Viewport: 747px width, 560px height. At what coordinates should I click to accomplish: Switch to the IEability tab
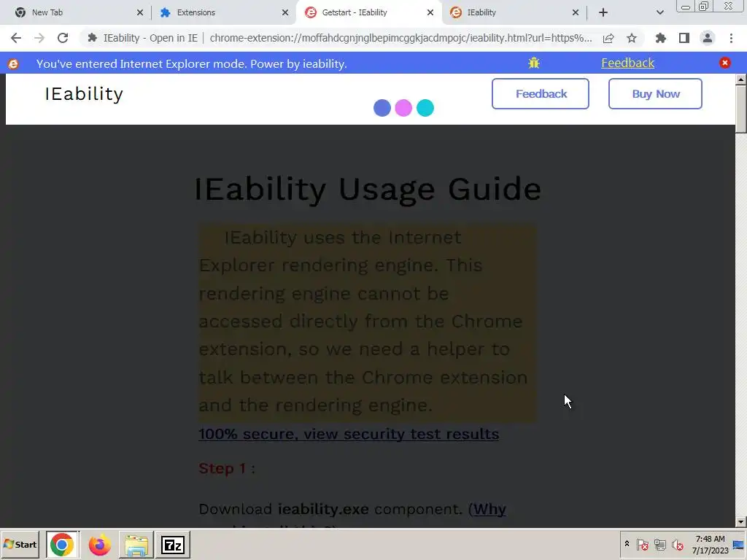tap(514, 12)
